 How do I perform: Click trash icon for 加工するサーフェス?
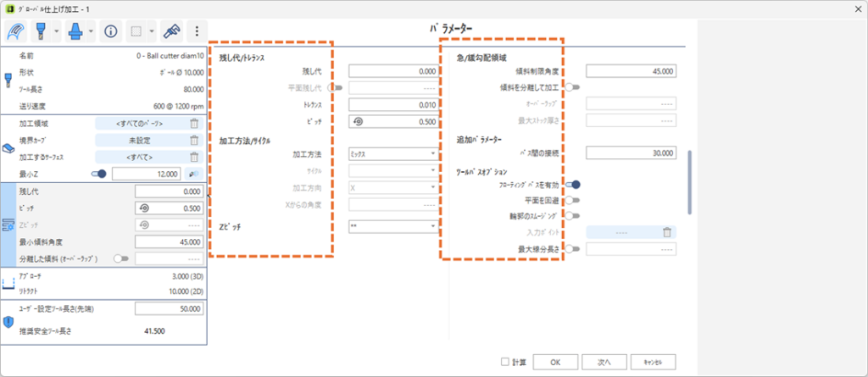[193, 157]
